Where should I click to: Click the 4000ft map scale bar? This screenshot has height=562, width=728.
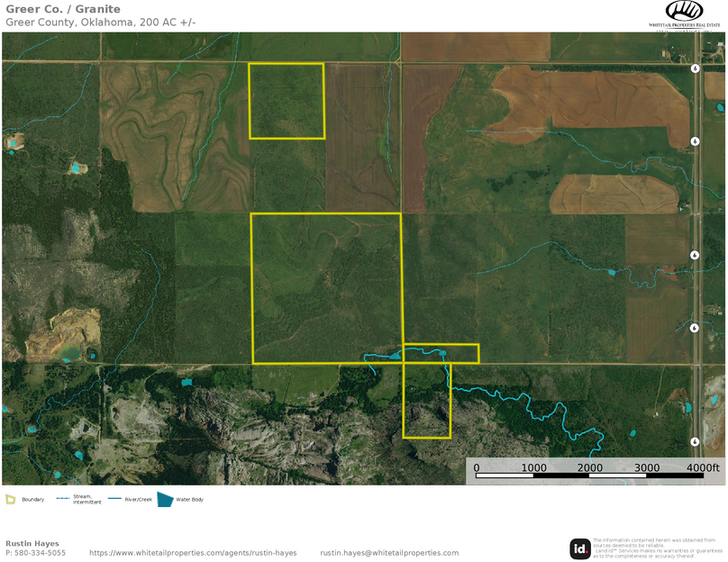pos(596,475)
